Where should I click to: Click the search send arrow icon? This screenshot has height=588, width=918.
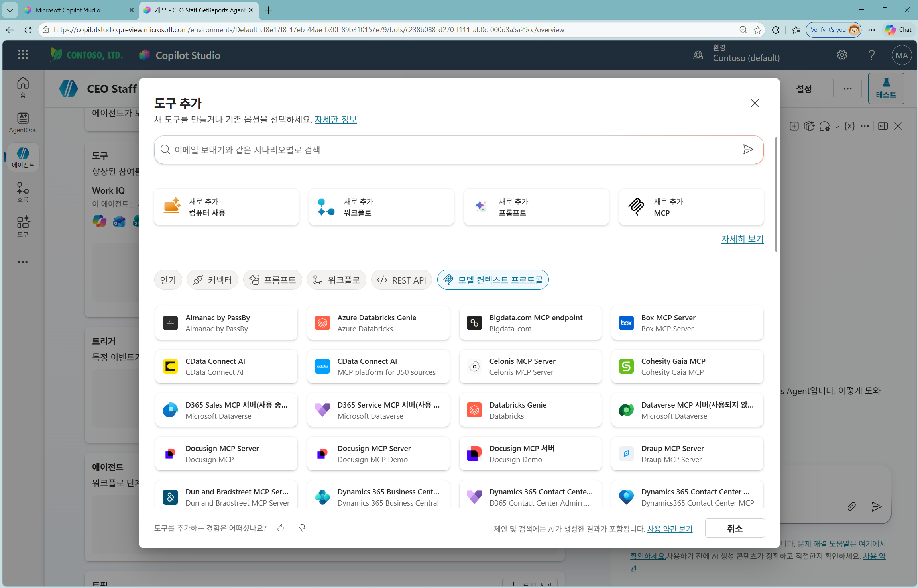(748, 149)
